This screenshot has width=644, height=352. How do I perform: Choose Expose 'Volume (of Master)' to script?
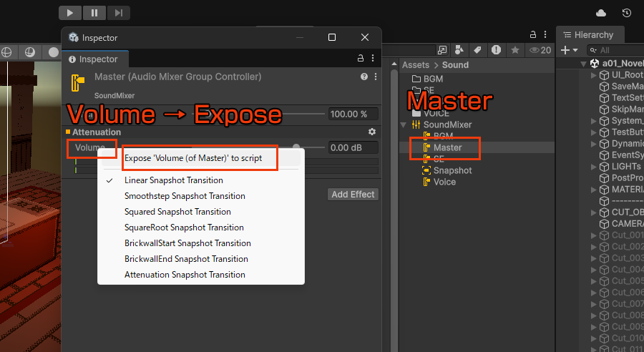pyautogui.click(x=193, y=158)
